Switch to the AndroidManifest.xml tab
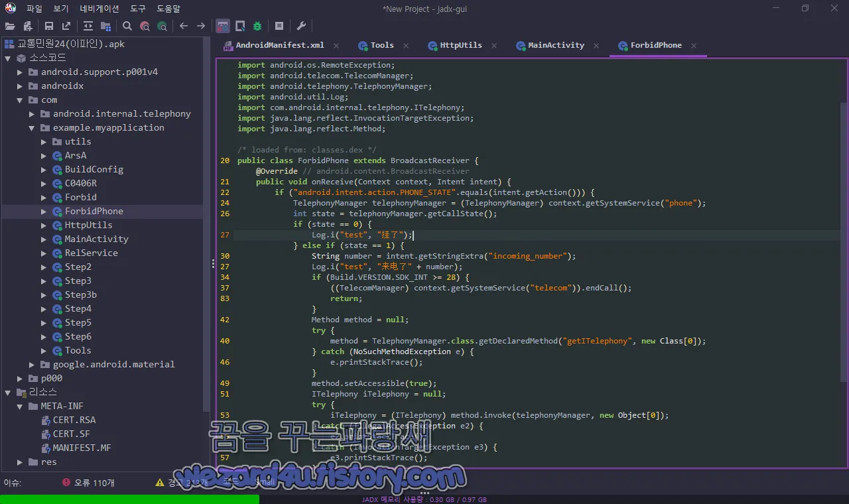 tap(280, 45)
